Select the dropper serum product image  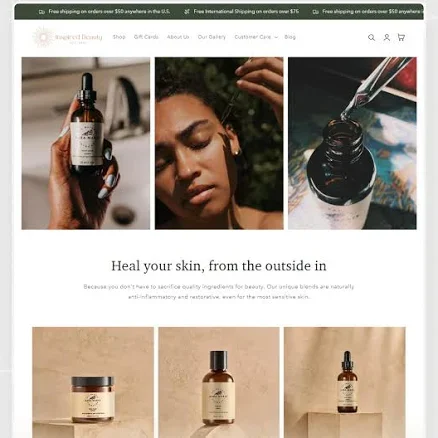[x=345, y=382]
